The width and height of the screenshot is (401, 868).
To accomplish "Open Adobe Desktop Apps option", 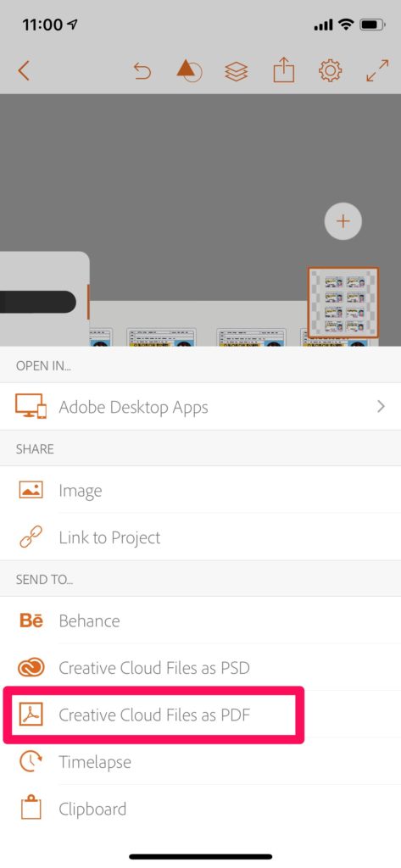I will tap(200, 407).
